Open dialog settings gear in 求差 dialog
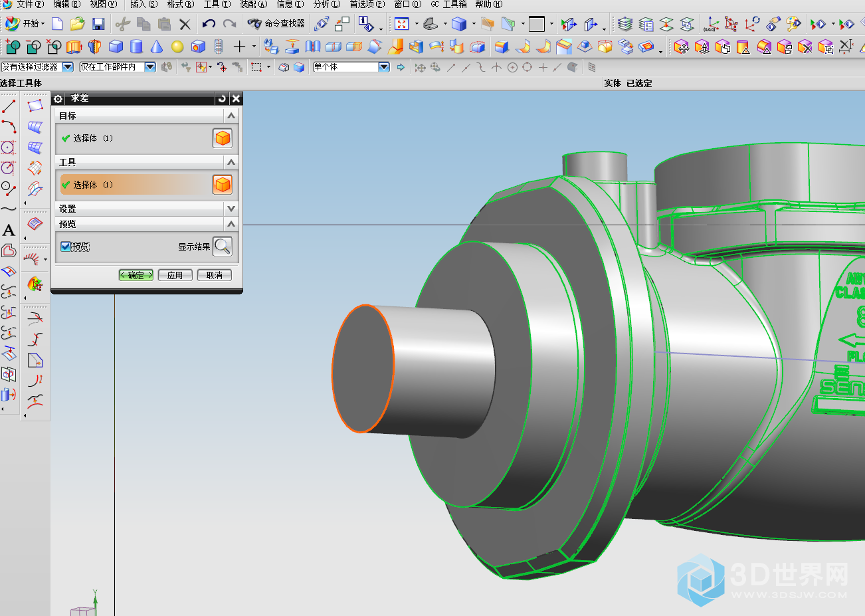 click(x=58, y=98)
